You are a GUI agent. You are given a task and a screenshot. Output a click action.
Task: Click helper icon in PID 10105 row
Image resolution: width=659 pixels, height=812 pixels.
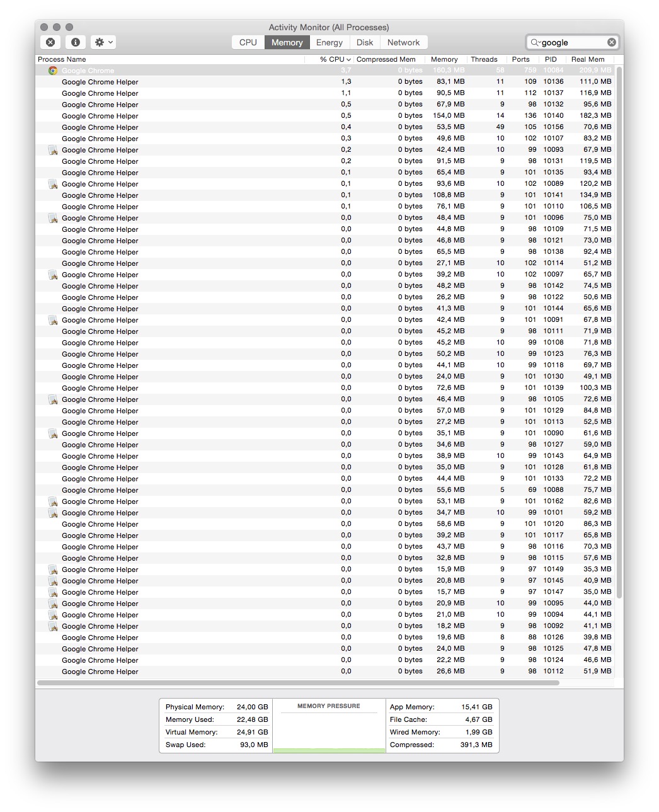point(53,399)
